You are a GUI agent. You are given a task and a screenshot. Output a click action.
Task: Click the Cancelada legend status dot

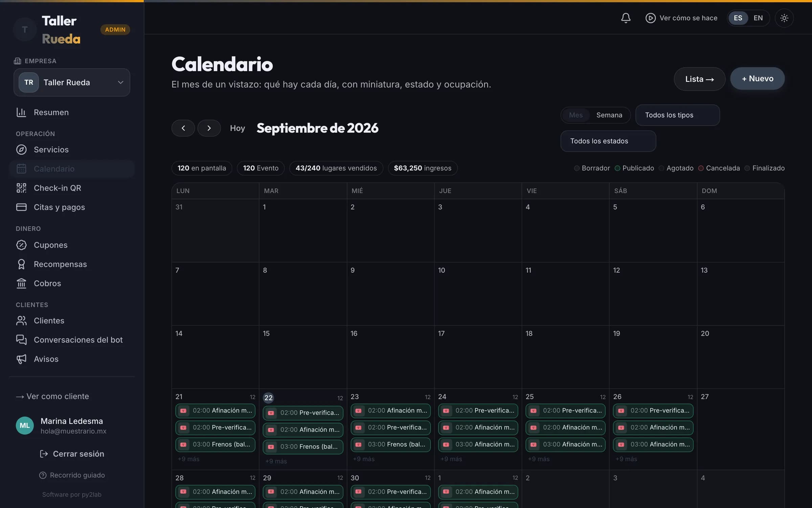click(x=701, y=168)
